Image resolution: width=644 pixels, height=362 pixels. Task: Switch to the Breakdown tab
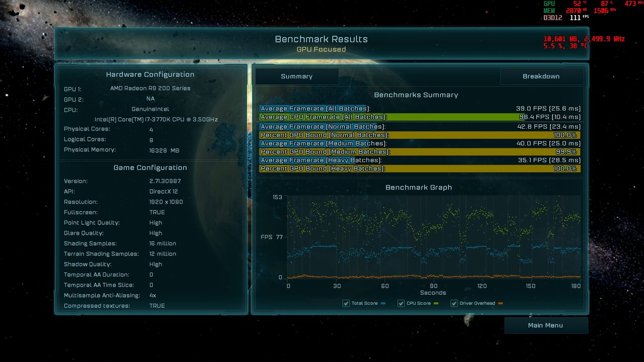(541, 76)
